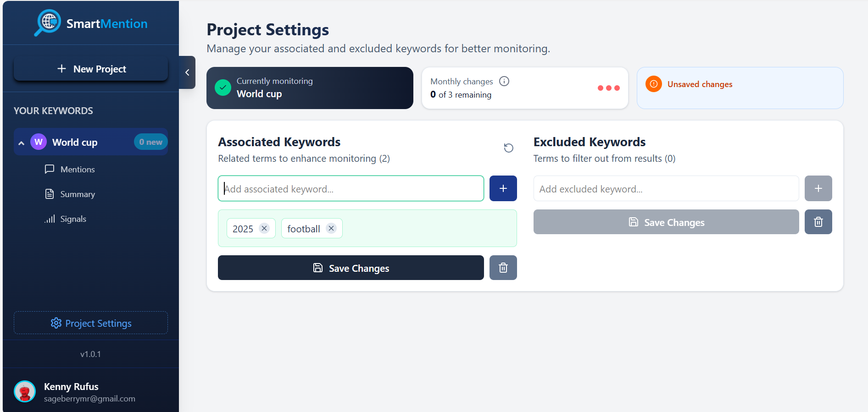The height and width of the screenshot is (412, 868).
Task: Click the reset refresh icon near Associated Keywords
Action: pos(508,148)
